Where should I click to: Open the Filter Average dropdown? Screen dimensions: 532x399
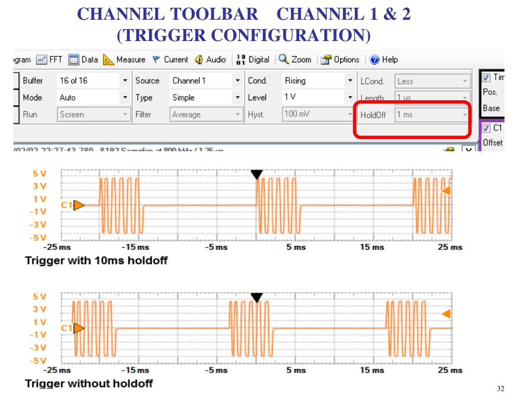[206, 114]
